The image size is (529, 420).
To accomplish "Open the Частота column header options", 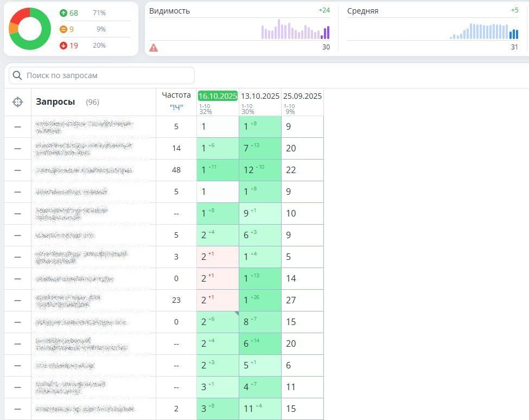I will tap(176, 94).
